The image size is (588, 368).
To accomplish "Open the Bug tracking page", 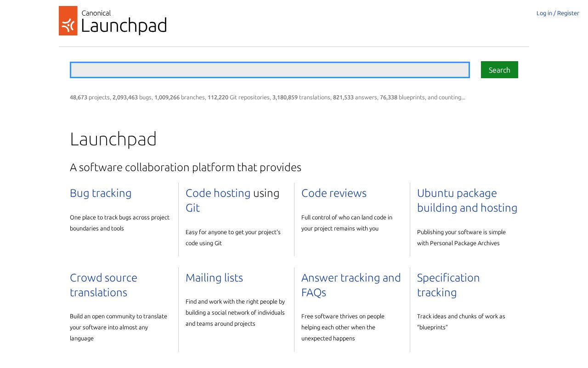I will [101, 193].
